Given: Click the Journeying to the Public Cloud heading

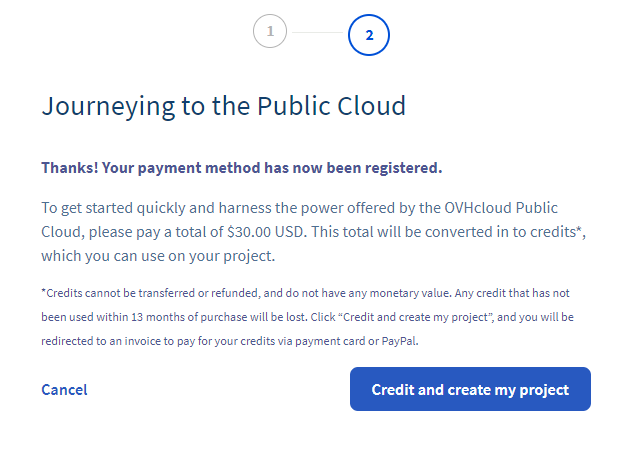Looking at the screenshot, I should coord(223,107).
